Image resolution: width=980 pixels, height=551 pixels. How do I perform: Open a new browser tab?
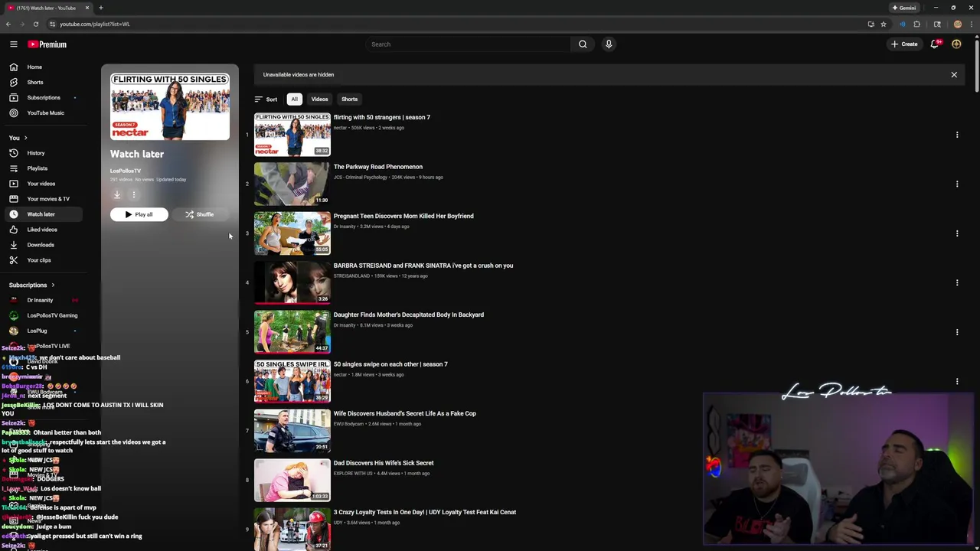pyautogui.click(x=100, y=8)
